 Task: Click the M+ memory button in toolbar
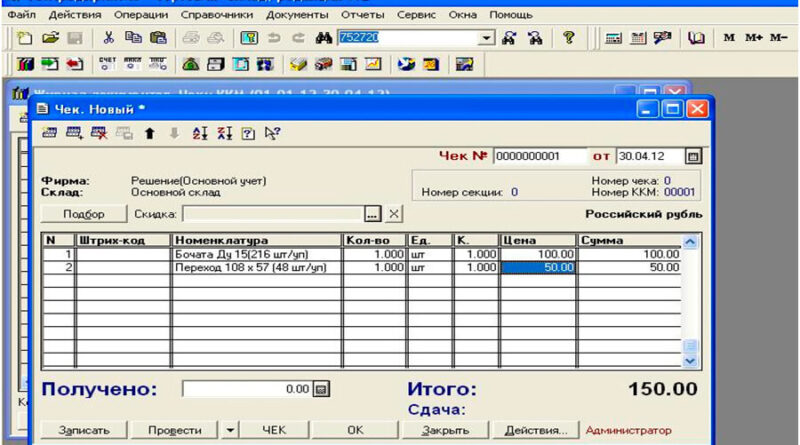click(x=754, y=37)
